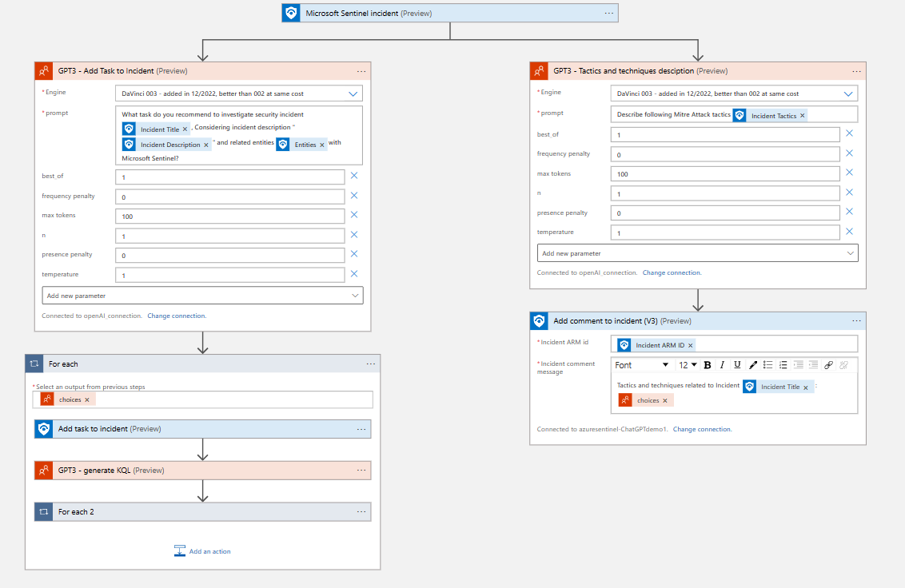Click frequency penalty field in Tactics step
This screenshot has width=905, height=588.
725,154
